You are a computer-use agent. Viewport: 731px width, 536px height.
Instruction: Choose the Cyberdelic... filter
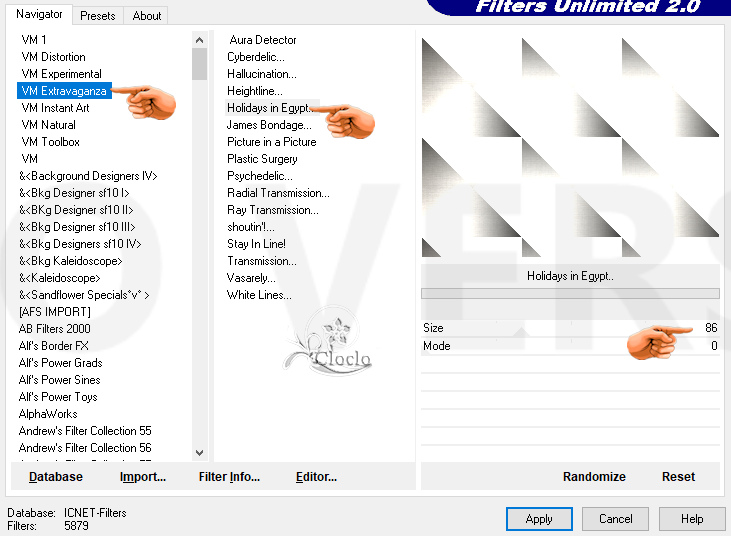click(255, 57)
